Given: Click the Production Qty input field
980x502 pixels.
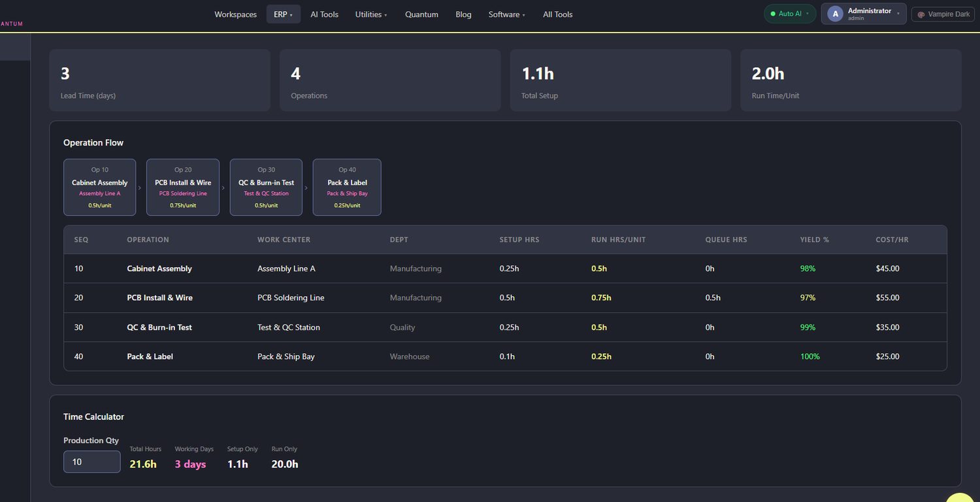Looking at the screenshot, I should click(x=92, y=462).
